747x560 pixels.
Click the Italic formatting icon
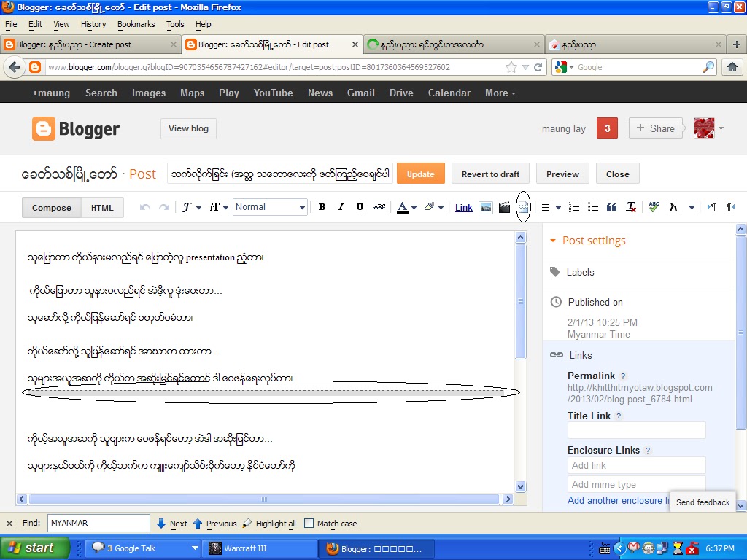tap(341, 207)
